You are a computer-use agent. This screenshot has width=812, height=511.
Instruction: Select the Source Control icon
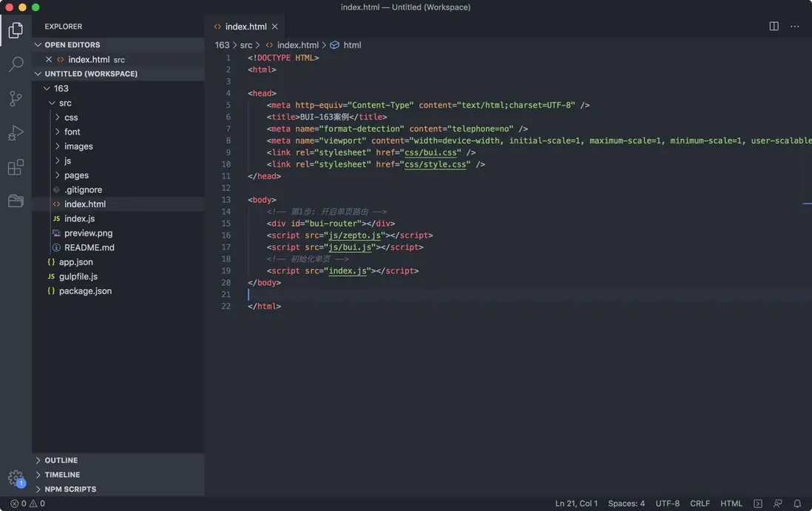point(16,98)
